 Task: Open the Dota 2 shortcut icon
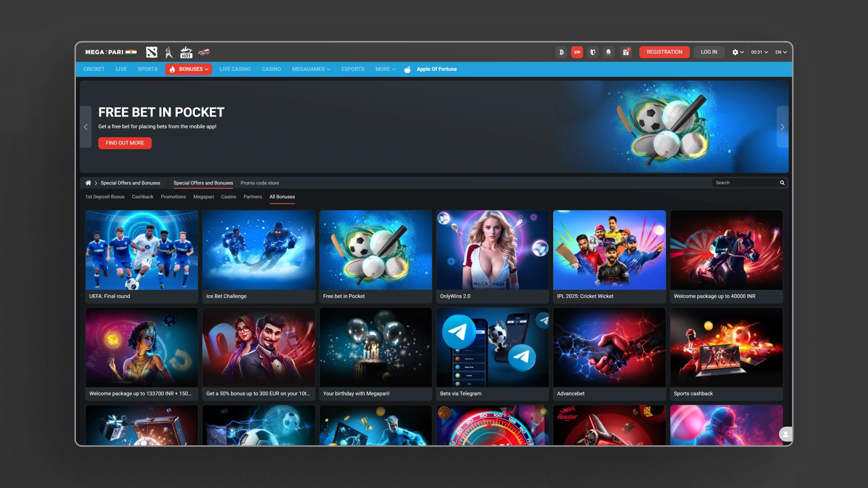(x=151, y=52)
